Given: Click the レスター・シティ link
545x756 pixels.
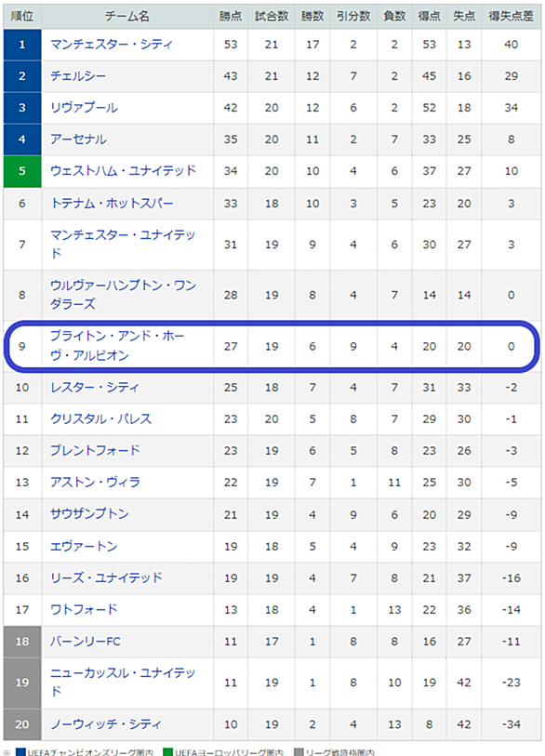Looking at the screenshot, I should click(x=95, y=387).
